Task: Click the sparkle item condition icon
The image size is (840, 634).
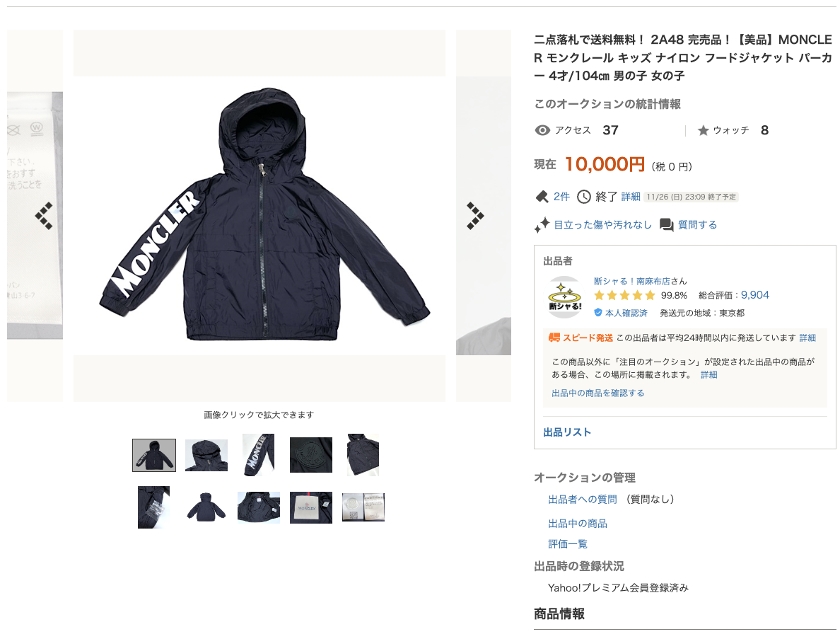Action: coord(542,225)
